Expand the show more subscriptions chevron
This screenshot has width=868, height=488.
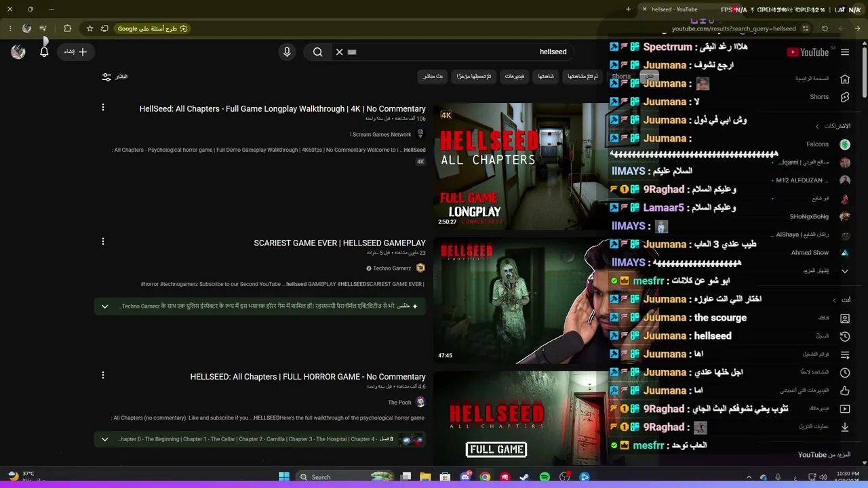click(x=845, y=271)
